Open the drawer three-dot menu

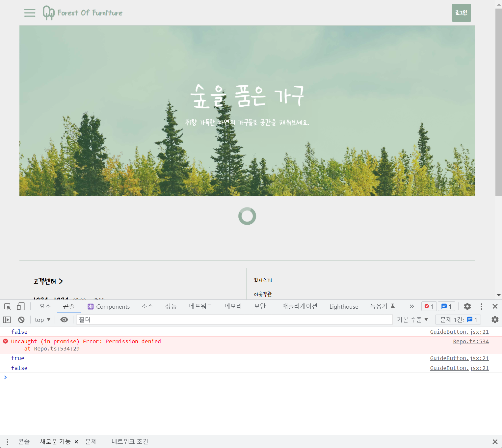click(x=7, y=442)
